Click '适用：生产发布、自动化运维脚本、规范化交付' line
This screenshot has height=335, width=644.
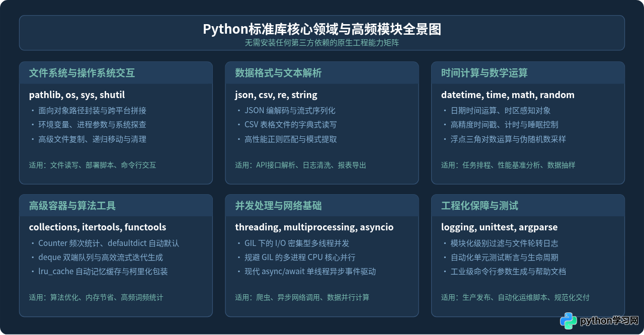[x=515, y=297]
